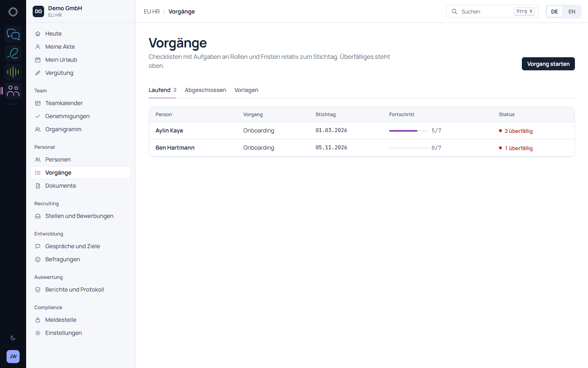Click the '1 überfällig' status
The image size is (588, 368).
(x=516, y=148)
